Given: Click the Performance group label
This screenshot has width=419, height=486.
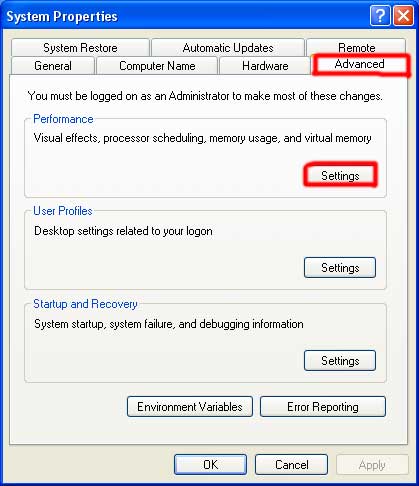Looking at the screenshot, I should coord(63,119).
